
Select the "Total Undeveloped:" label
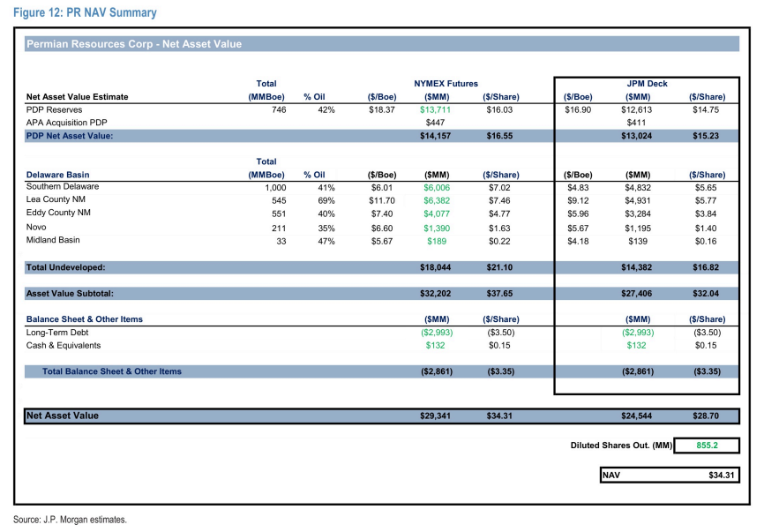click(65, 267)
